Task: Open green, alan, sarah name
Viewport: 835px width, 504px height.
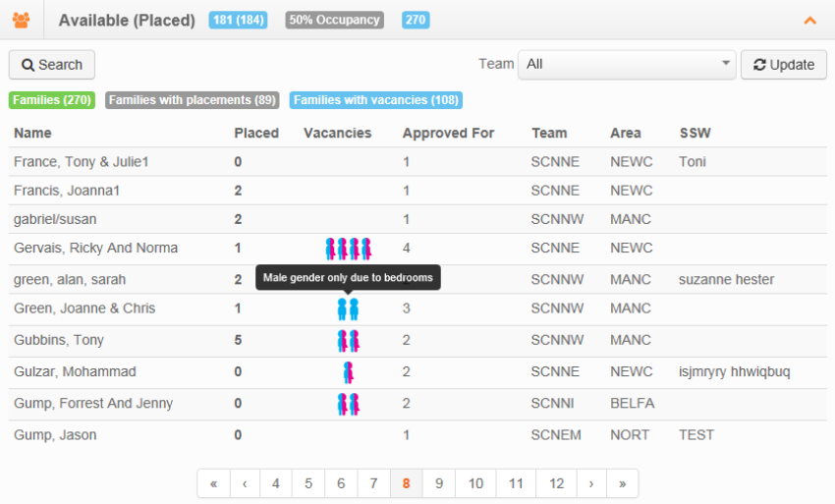Action: point(70,280)
